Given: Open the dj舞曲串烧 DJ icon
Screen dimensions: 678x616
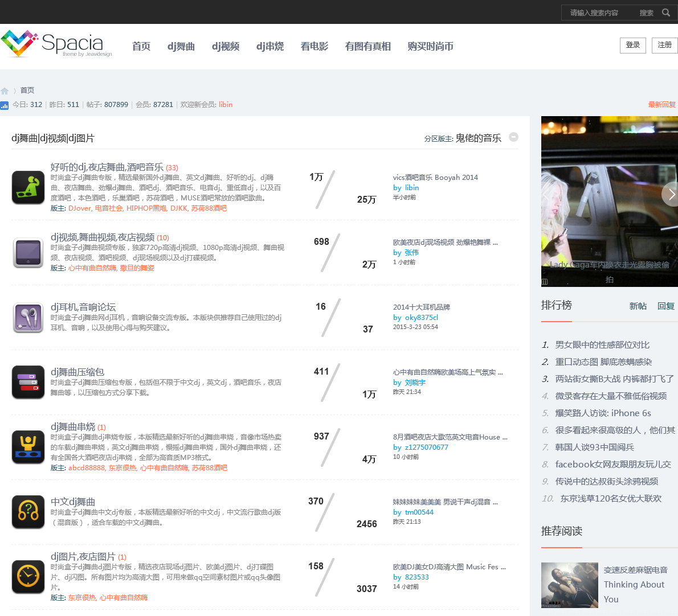Looking at the screenshot, I should coord(28,447).
